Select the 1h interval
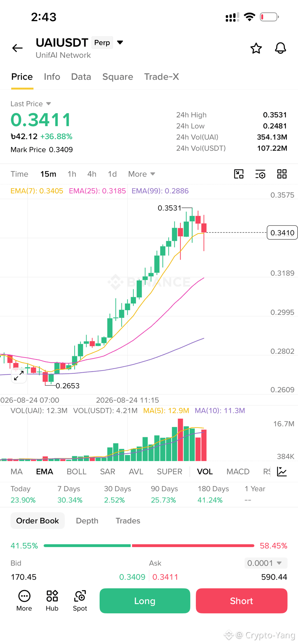Screen dimensions: 298x644 pyautogui.click(x=72, y=174)
